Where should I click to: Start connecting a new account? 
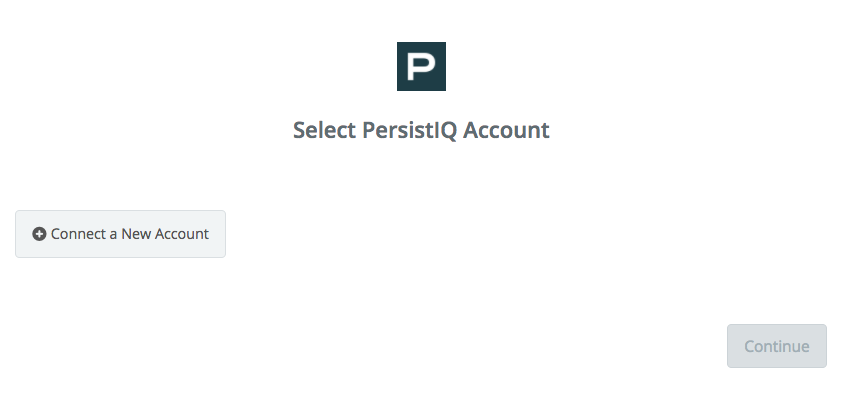tap(120, 234)
